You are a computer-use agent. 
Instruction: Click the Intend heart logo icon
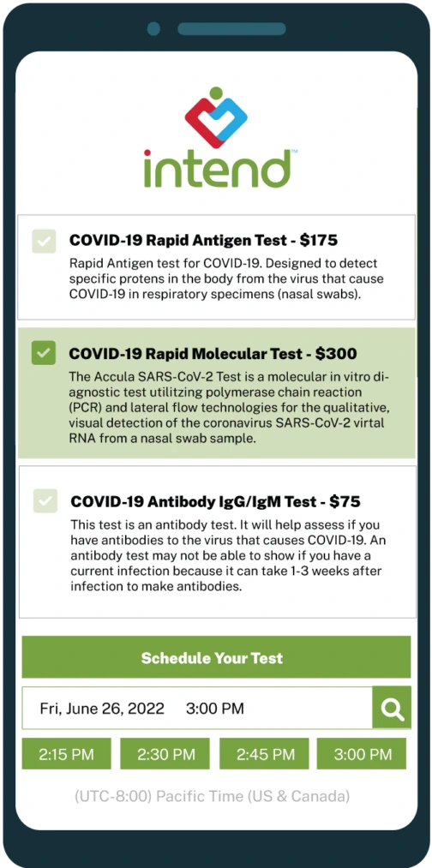click(x=216, y=117)
